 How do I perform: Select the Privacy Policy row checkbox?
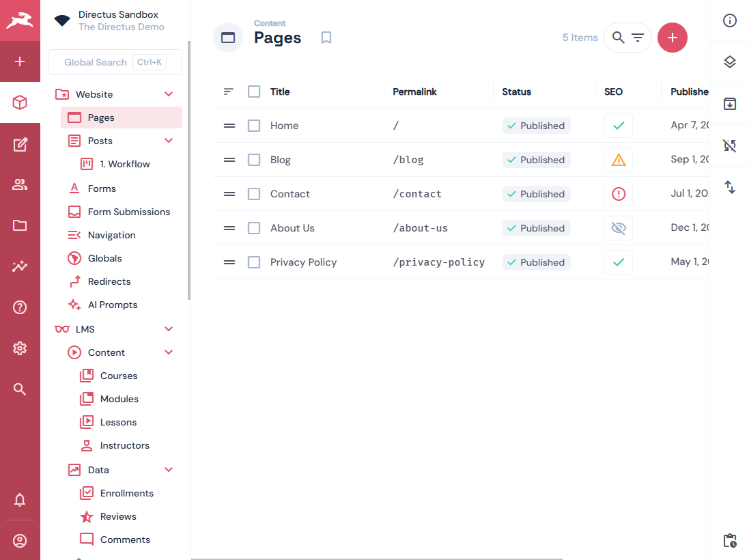pos(254,262)
